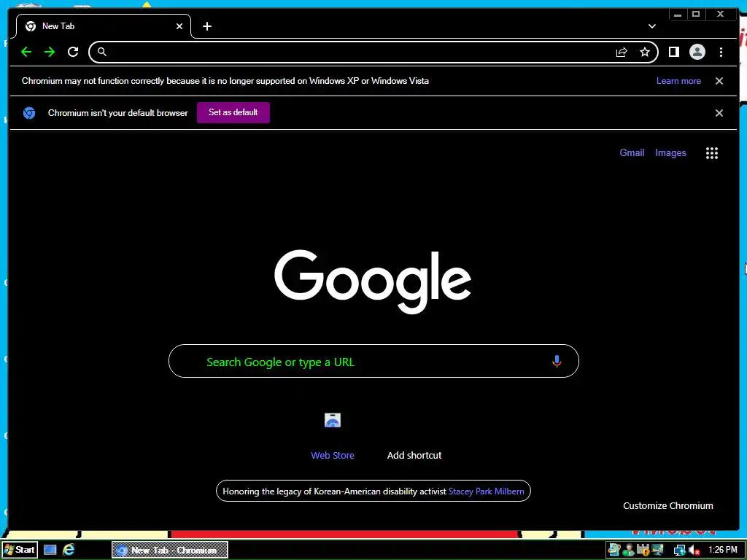Open the share page icon in address bar
This screenshot has width=747, height=560.
(x=622, y=52)
